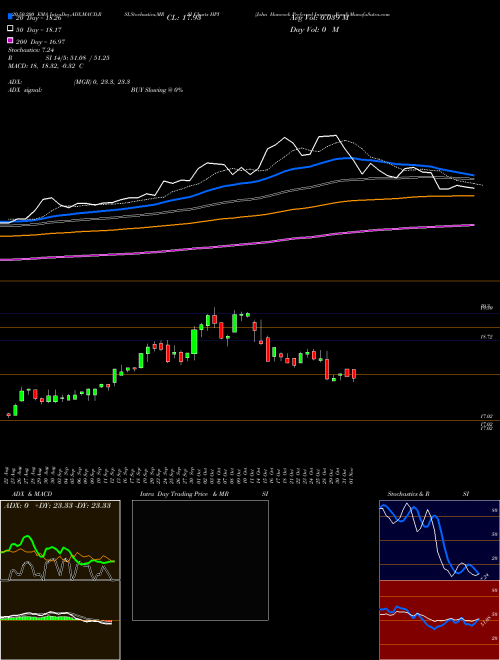Click the 'BUY Slowing @ 0%' ADX signal

click(157, 90)
